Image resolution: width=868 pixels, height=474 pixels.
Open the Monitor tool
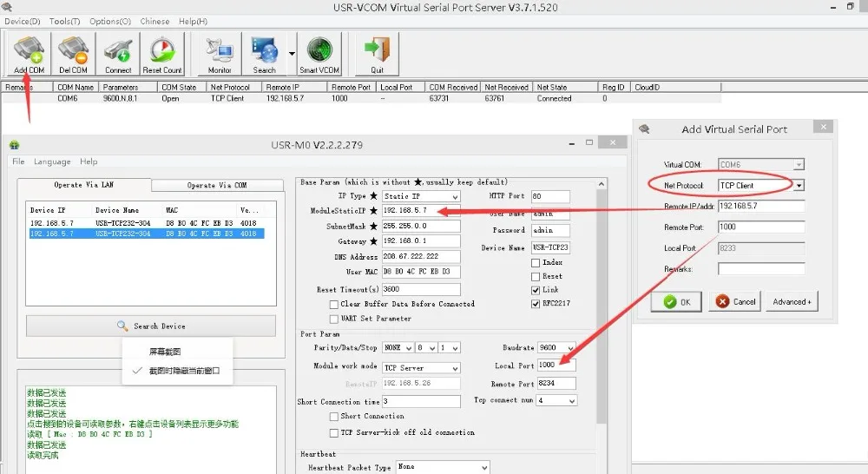pyautogui.click(x=220, y=54)
